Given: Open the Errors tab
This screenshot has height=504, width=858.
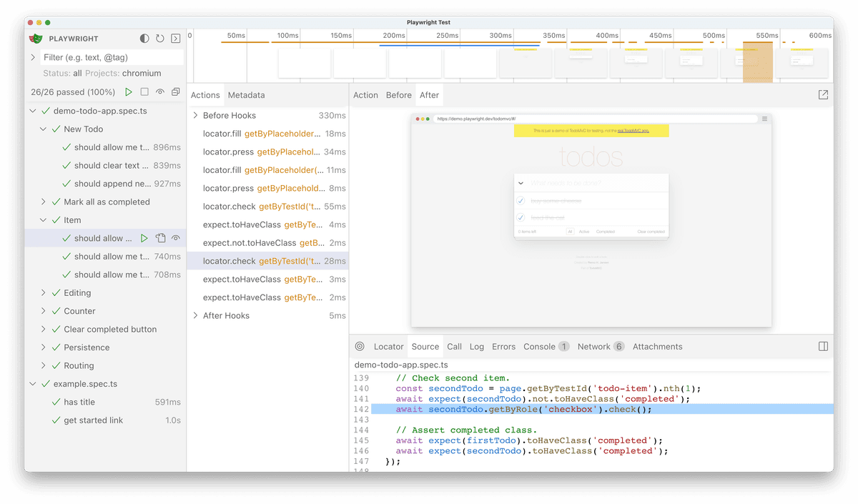Looking at the screenshot, I should point(503,347).
